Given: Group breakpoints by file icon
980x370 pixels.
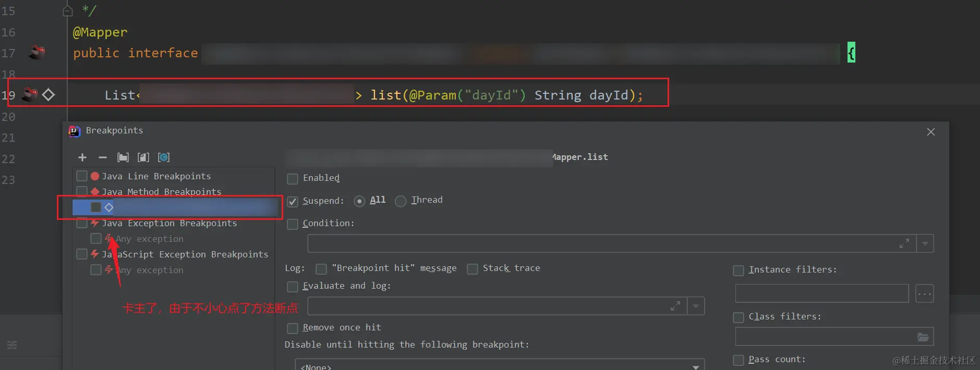Looking at the screenshot, I should pyautogui.click(x=143, y=157).
